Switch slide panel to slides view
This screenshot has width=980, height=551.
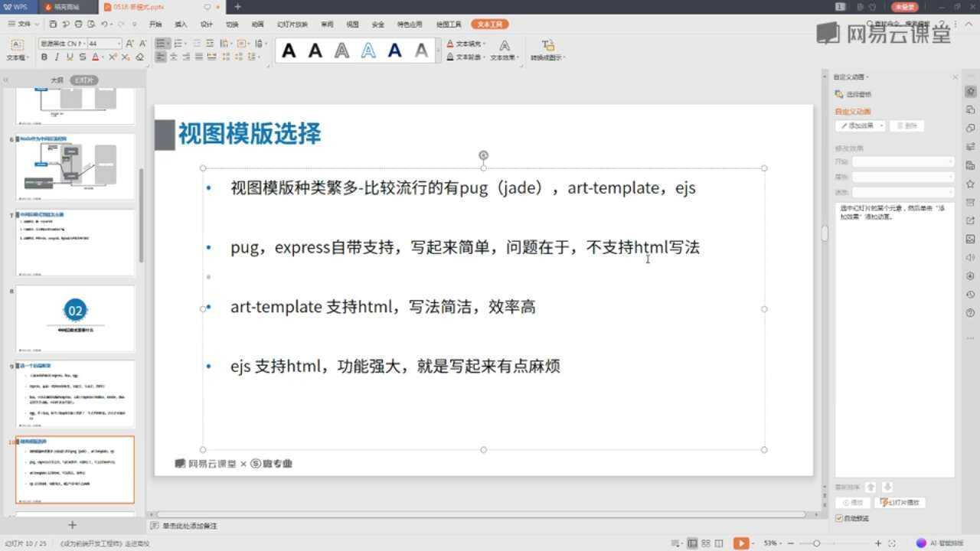84,80
